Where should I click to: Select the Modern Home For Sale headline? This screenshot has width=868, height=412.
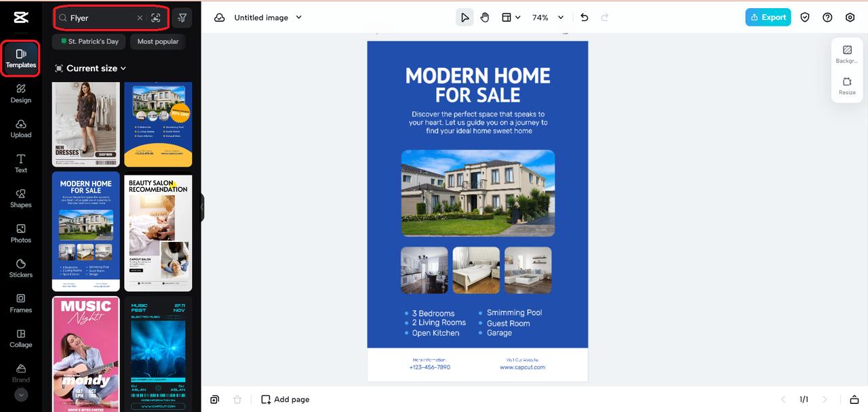478,85
